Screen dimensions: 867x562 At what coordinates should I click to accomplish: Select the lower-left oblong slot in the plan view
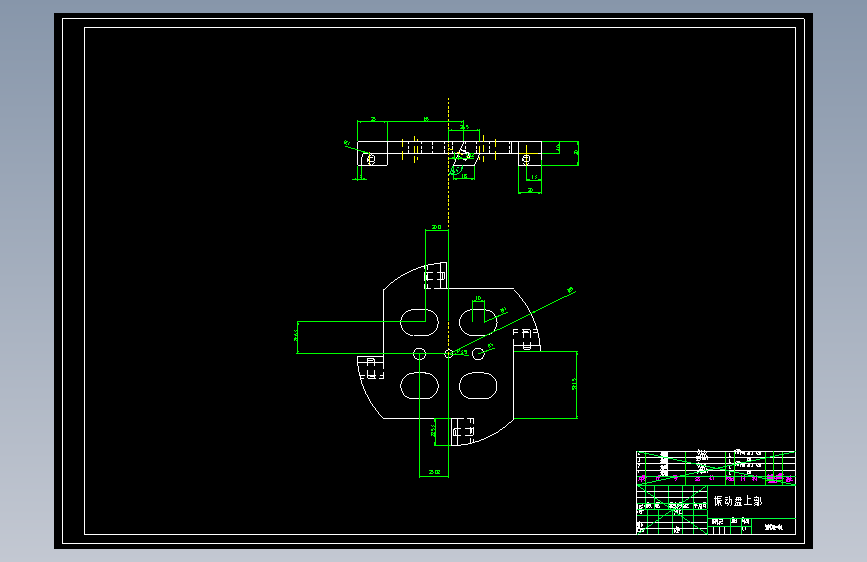[419, 386]
